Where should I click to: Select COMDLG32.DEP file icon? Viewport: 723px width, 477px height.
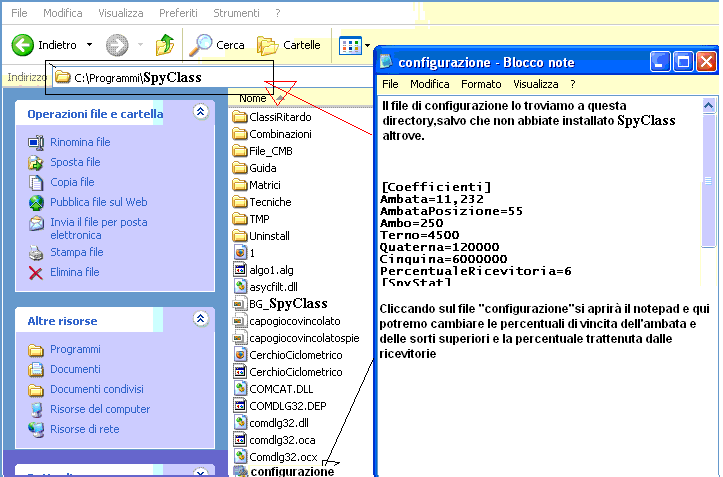tap(240, 405)
